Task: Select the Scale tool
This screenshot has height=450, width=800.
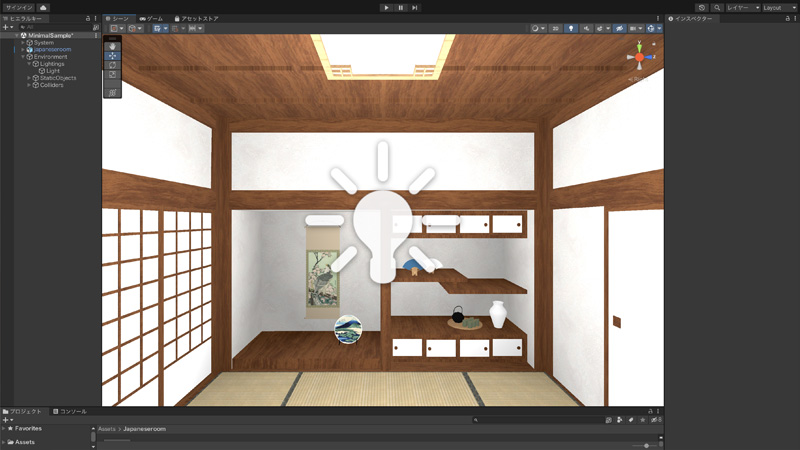Action: pos(112,74)
